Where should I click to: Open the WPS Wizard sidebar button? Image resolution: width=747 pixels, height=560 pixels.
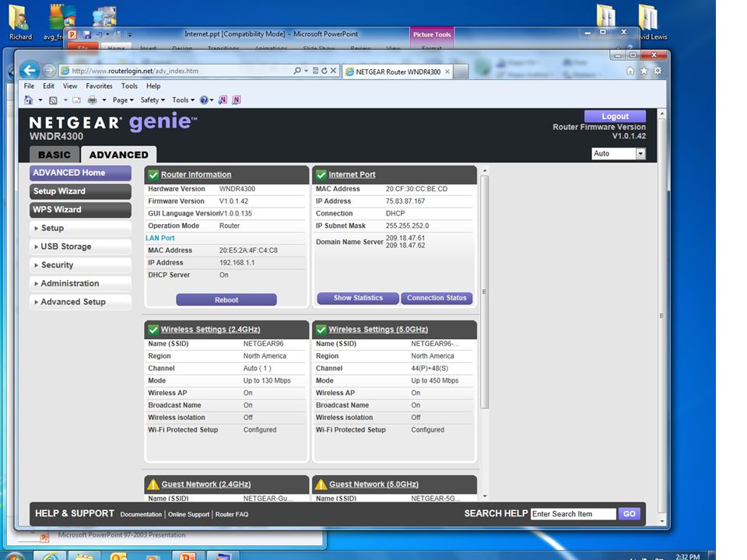click(x=80, y=209)
